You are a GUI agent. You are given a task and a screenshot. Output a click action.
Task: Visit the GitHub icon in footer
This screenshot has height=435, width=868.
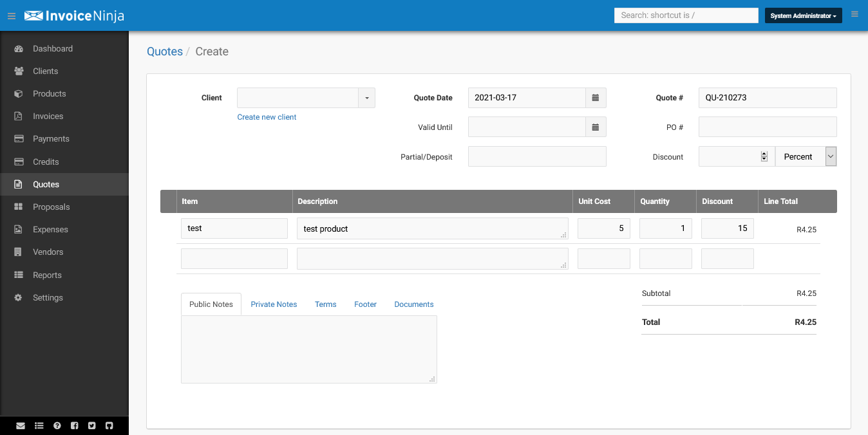(x=109, y=425)
